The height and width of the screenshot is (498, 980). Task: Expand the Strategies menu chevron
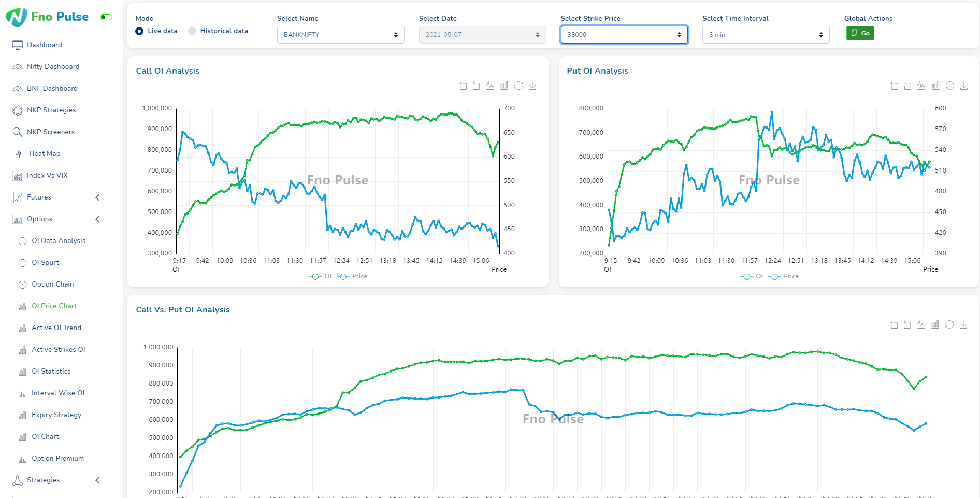(x=97, y=480)
